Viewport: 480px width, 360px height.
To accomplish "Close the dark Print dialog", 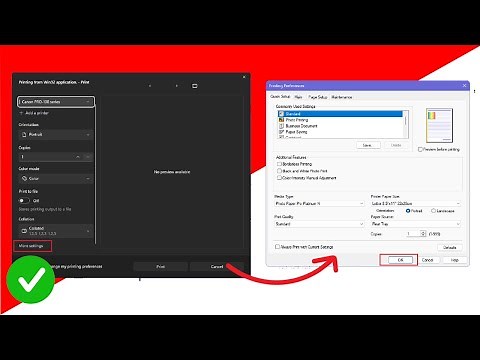I will tap(244, 77).
